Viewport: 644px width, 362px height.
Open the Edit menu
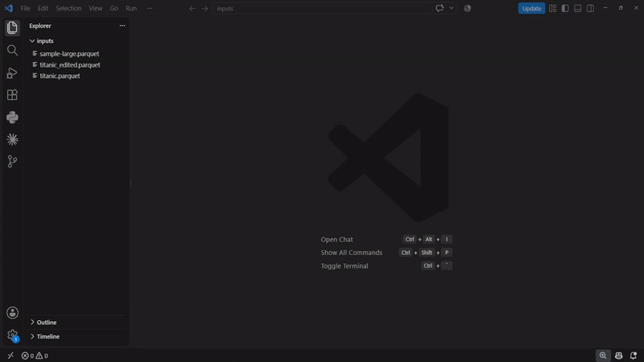click(43, 8)
